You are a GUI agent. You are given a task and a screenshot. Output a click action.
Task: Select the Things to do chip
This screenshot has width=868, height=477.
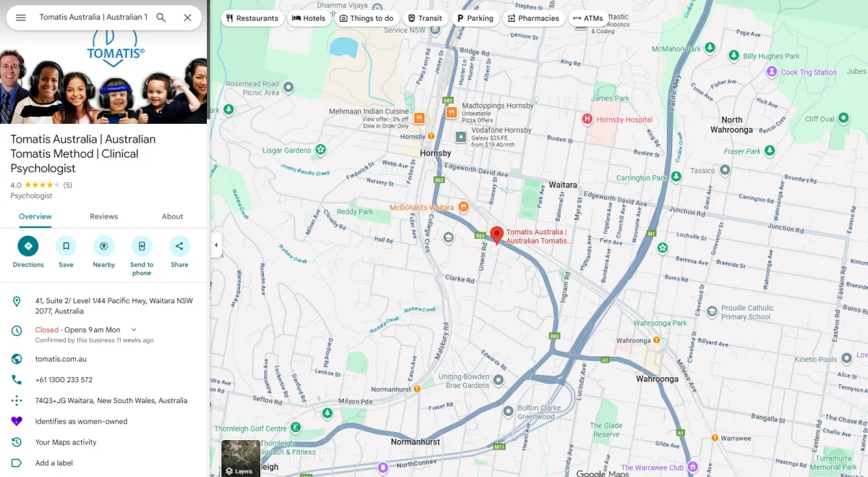pyautogui.click(x=367, y=18)
